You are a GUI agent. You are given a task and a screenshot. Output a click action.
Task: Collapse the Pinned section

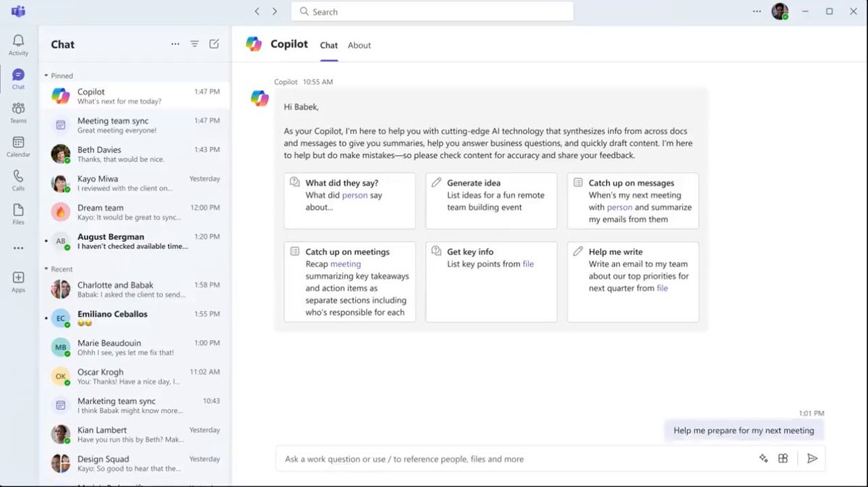(x=46, y=75)
